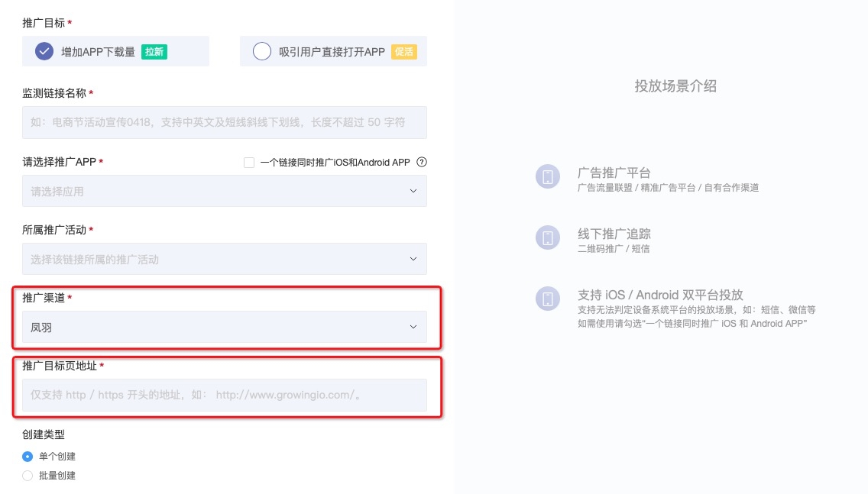This screenshot has height=494, width=868.
Task: Click the chevron arrow in 推广渠道 field
Action: (x=413, y=327)
